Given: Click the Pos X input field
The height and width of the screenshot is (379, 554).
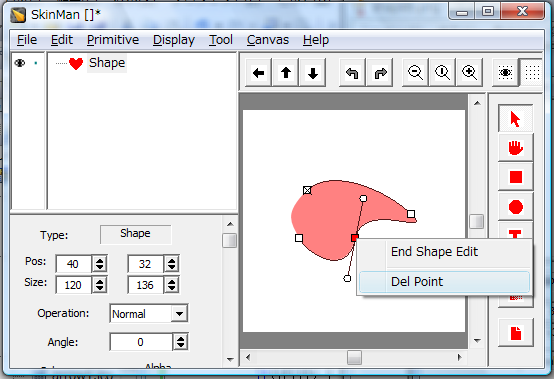Looking at the screenshot, I should [x=73, y=264].
